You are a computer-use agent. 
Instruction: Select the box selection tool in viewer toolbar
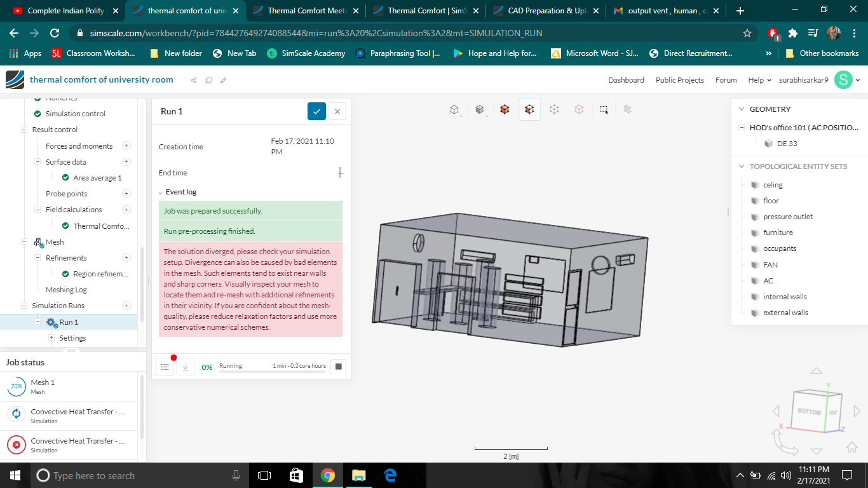point(604,109)
